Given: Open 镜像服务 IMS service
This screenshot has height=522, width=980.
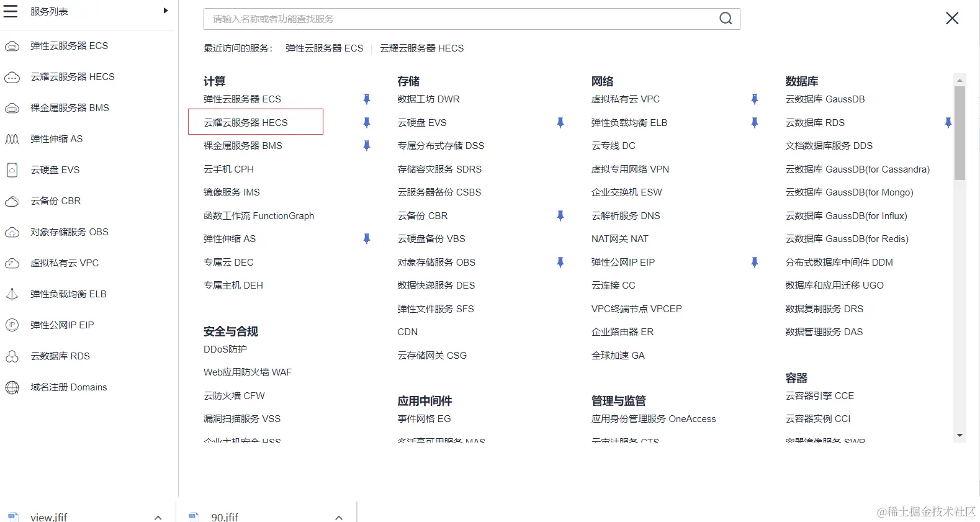Looking at the screenshot, I should tap(232, 192).
